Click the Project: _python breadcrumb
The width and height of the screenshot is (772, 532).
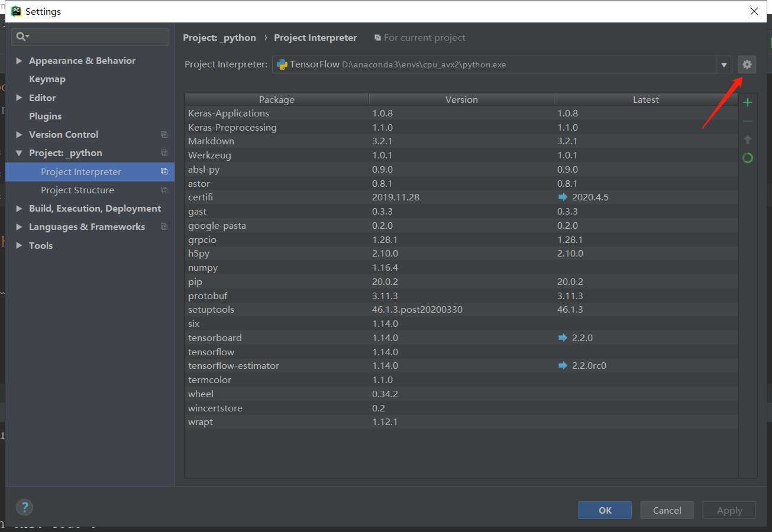click(219, 37)
